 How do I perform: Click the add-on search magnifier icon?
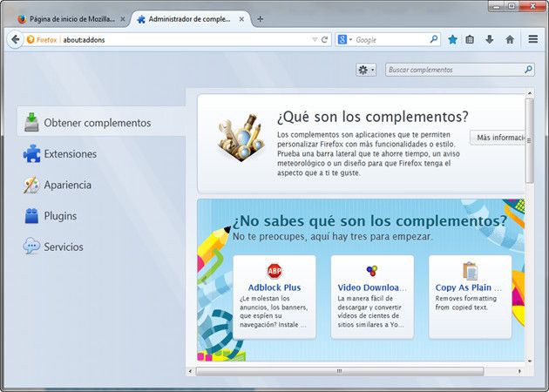pyautogui.click(x=528, y=70)
